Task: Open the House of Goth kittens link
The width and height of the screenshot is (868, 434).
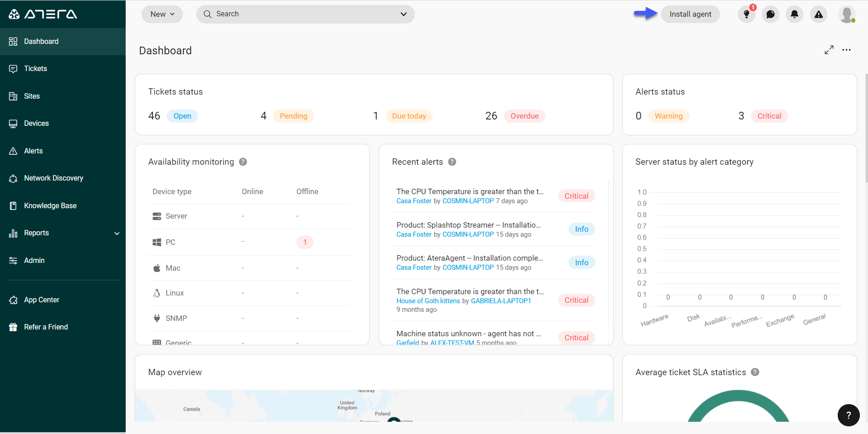Action: [x=428, y=301]
